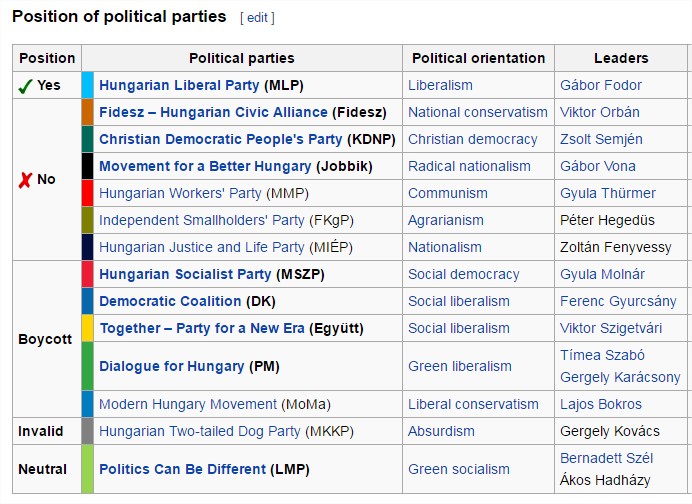692x504 pixels.
Task: Click the Jobbik black color swatch
Action: [x=87, y=166]
